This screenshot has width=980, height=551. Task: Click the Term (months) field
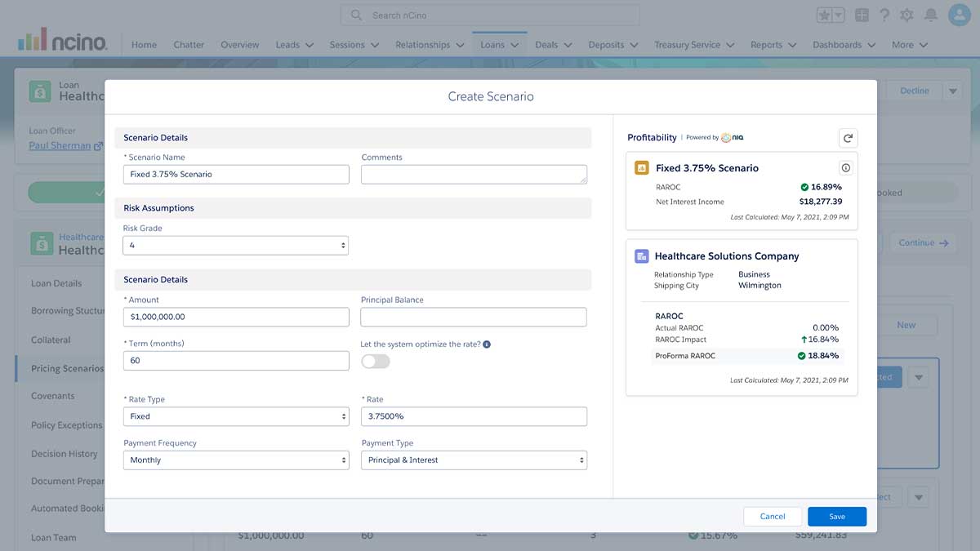tap(236, 361)
